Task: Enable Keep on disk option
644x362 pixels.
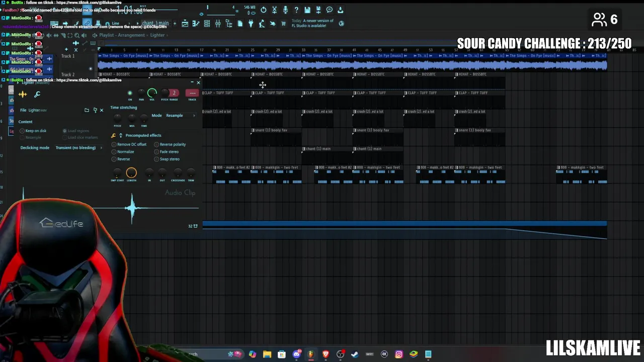Action: (33, 131)
